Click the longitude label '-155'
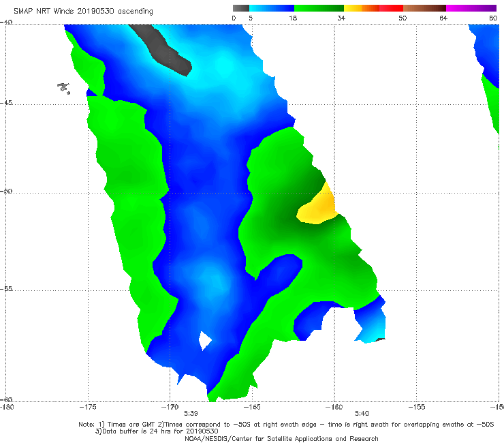The height and width of the screenshot is (443, 504). pyautogui.click(x=417, y=407)
